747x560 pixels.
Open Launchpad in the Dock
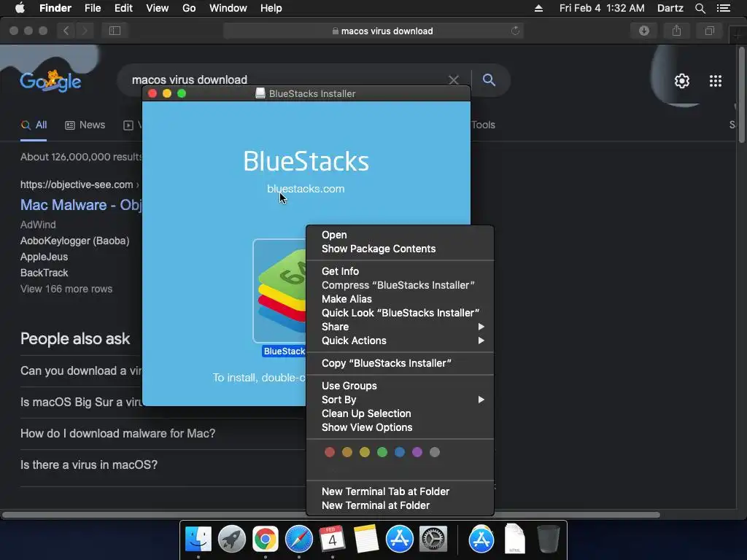[x=231, y=539]
